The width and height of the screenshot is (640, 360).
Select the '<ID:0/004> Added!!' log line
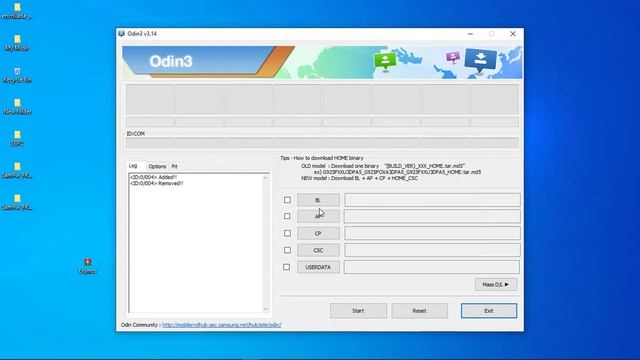pos(153,177)
